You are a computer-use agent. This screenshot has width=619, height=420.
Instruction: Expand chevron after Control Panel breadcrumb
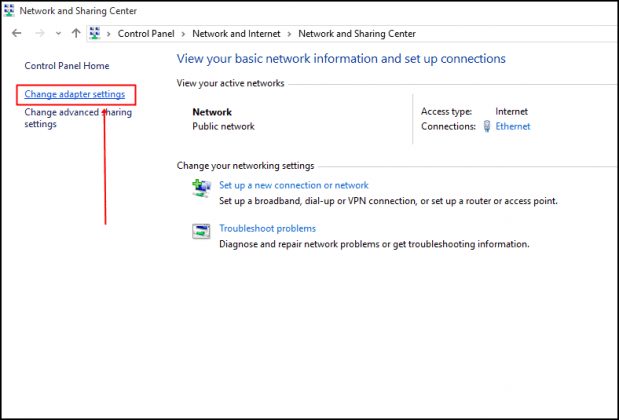coord(184,33)
